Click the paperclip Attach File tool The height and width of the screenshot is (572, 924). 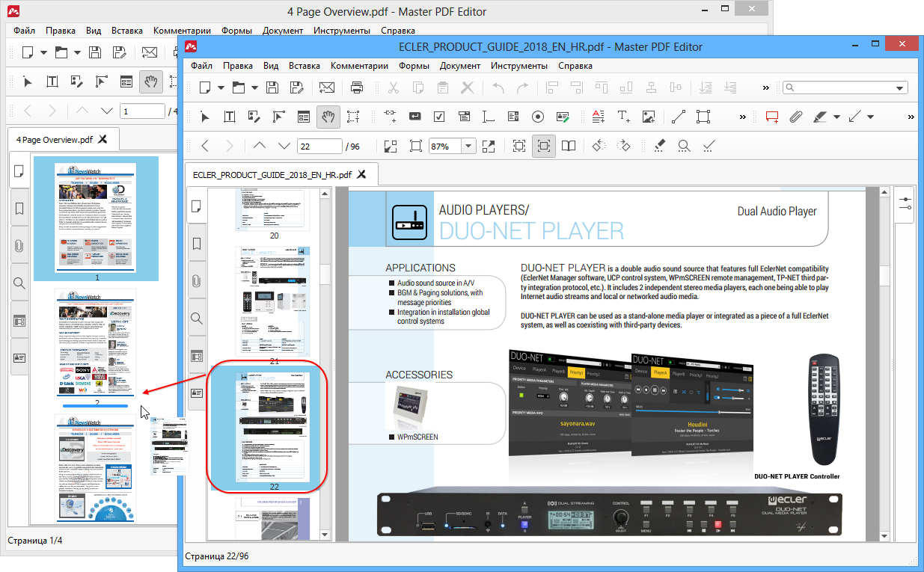coord(796,117)
